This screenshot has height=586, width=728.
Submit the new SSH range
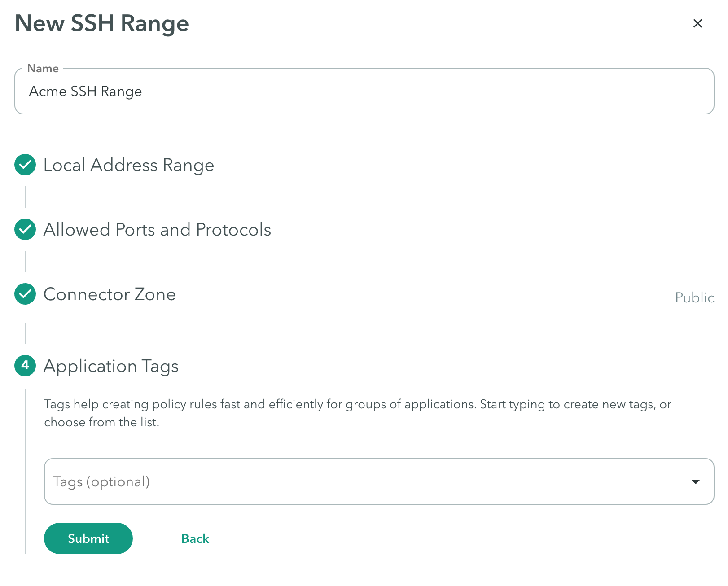tap(88, 538)
